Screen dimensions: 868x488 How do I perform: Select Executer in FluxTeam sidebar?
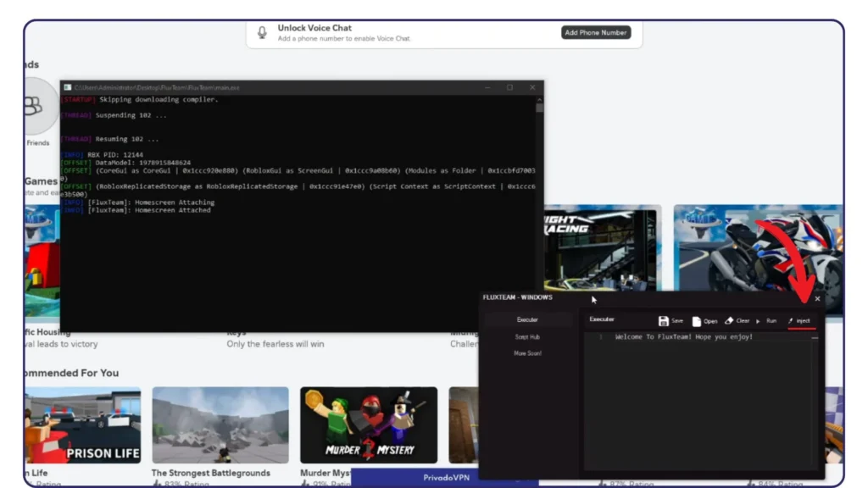click(x=527, y=319)
